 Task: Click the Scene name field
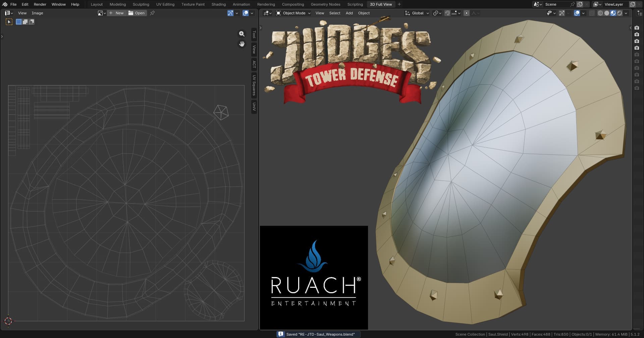pyautogui.click(x=556, y=4)
